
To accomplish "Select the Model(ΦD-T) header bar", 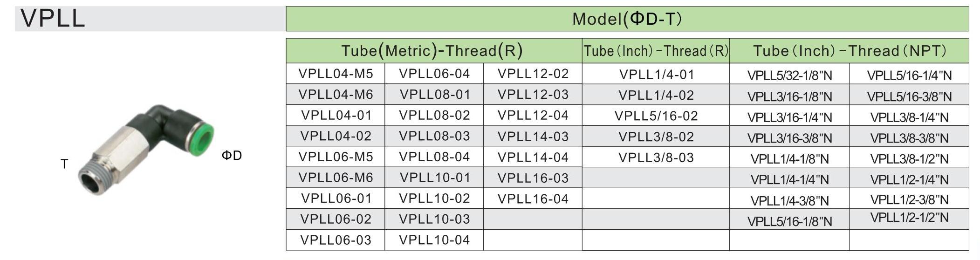I will 627,19.
